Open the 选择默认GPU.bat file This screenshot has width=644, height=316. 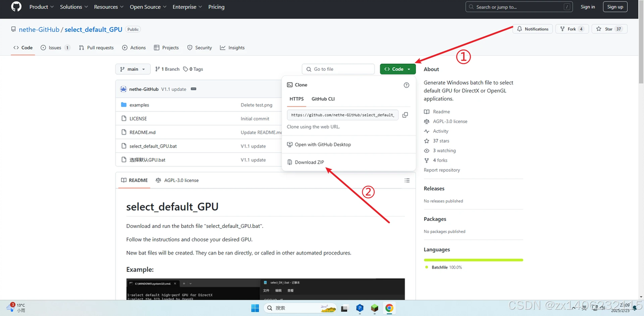(147, 160)
